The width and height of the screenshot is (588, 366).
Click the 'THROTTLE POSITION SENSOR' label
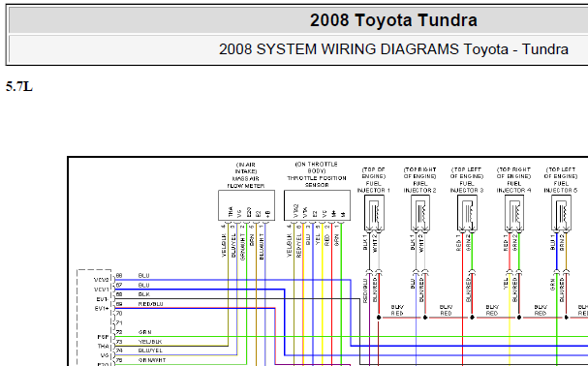pos(317,181)
